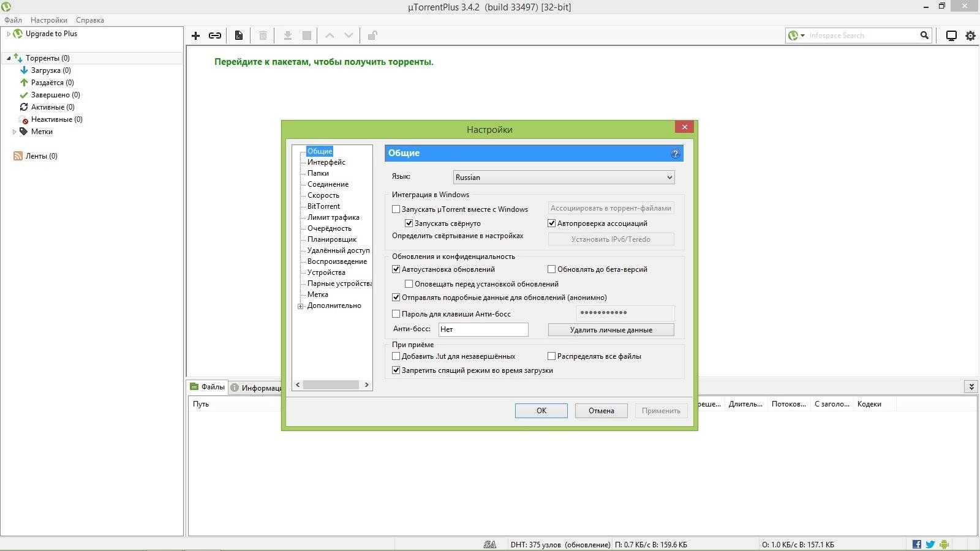Enable 'Добавить .!ut для незавершённых' checkbox
980x551 pixels.
[x=396, y=356]
